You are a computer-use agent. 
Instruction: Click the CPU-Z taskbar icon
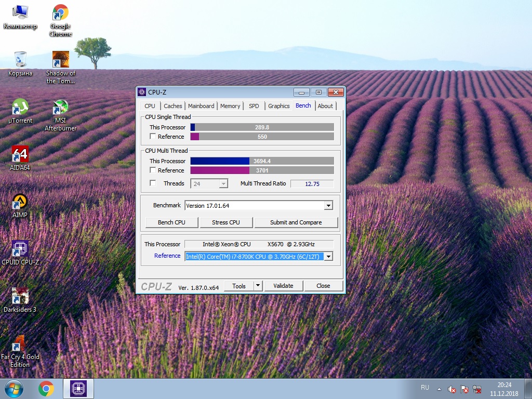pos(78,389)
